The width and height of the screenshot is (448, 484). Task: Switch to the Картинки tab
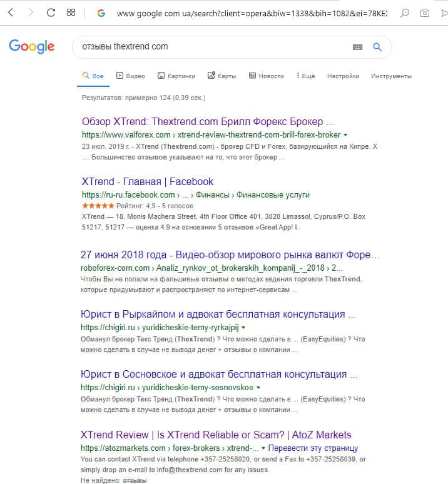coord(176,76)
